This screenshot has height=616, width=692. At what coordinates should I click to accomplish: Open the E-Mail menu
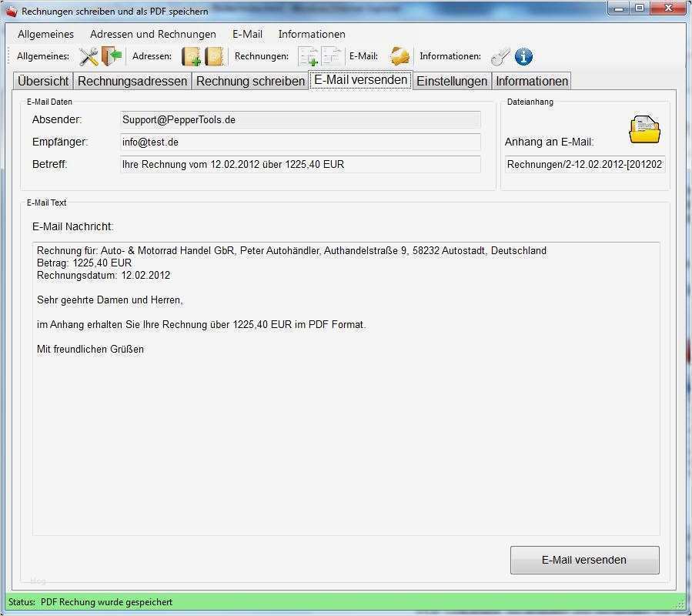(x=245, y=34)
